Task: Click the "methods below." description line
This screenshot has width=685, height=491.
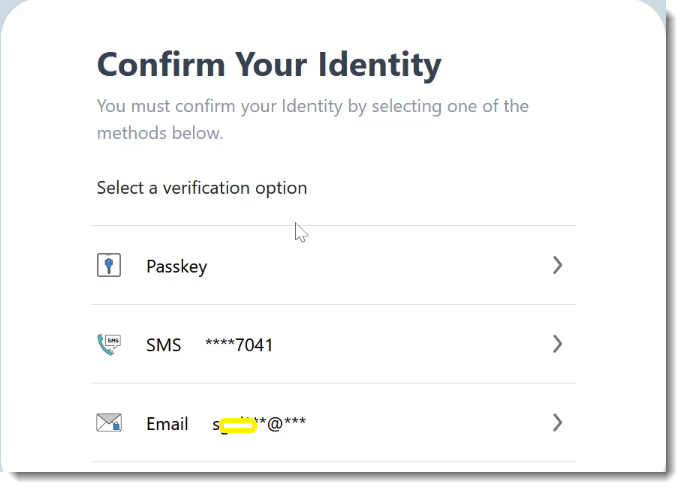Action: pos(160,132)
